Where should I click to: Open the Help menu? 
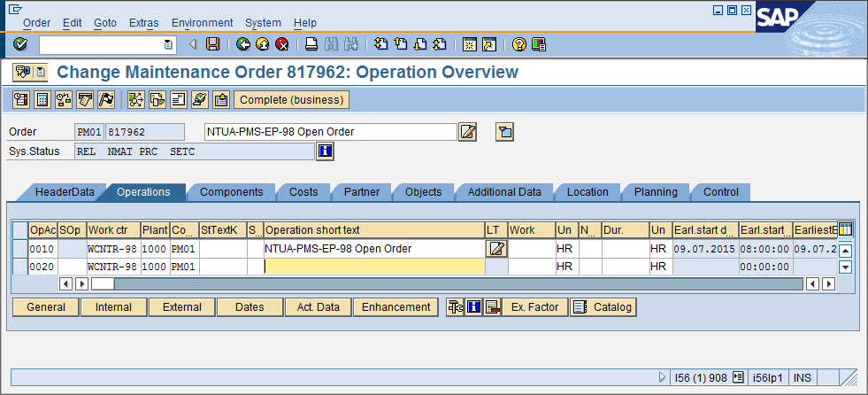(x=305, y=23)
